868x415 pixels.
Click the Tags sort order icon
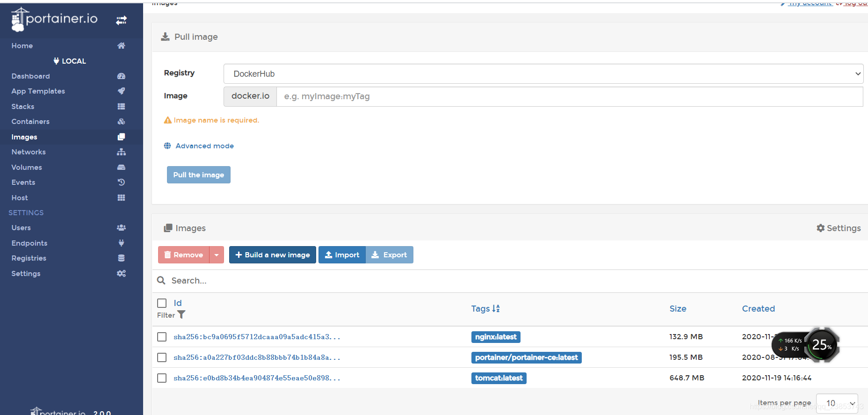coord(496,308)
